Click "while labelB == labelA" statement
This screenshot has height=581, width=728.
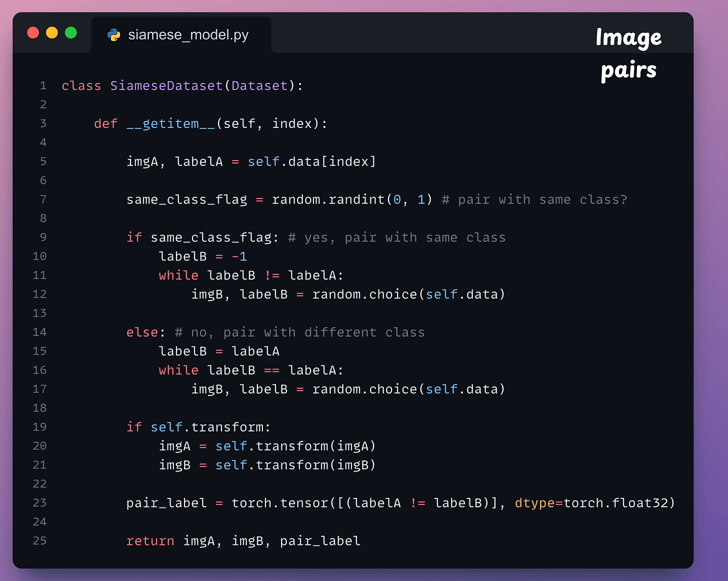pos(250,370)
